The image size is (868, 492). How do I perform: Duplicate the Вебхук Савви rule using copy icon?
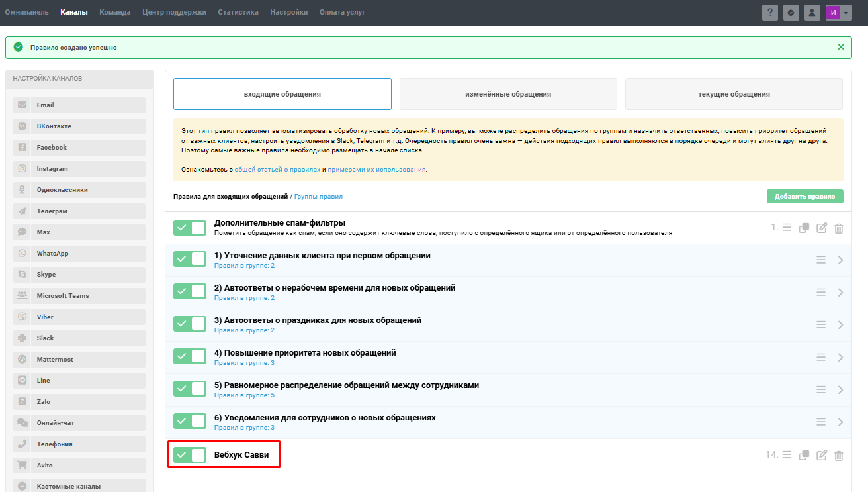click(804, 455)
